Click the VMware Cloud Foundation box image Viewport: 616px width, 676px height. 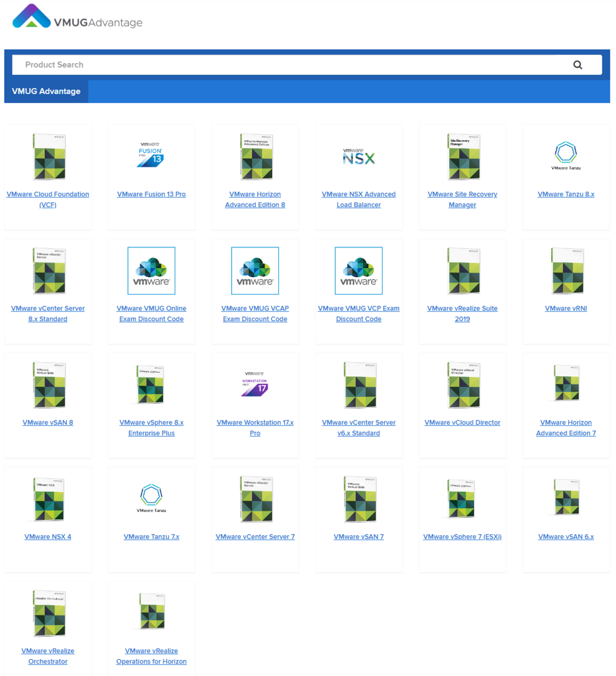coord(49,157)
